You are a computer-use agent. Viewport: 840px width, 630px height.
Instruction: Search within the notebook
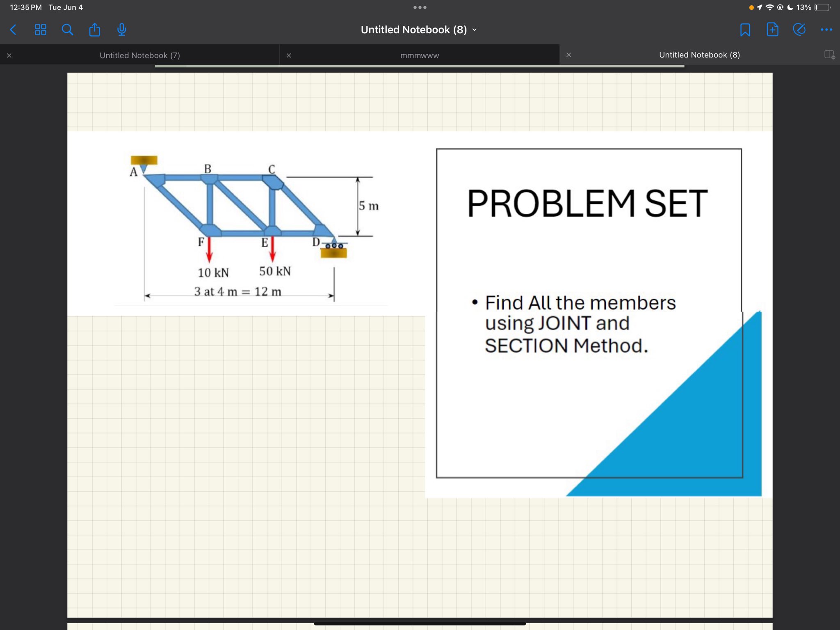[x=68, y=29]
